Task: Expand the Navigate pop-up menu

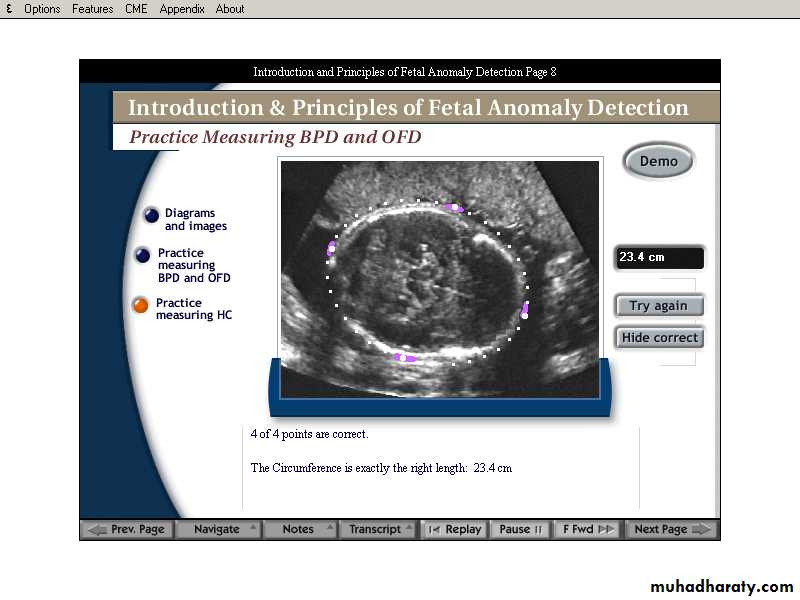Action: click(x=219, y=529)
